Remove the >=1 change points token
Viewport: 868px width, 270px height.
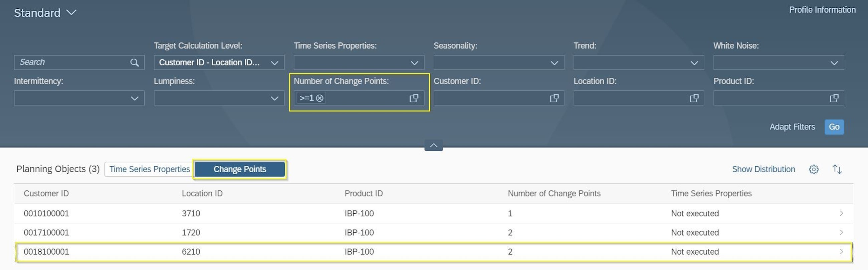[319, 98]
